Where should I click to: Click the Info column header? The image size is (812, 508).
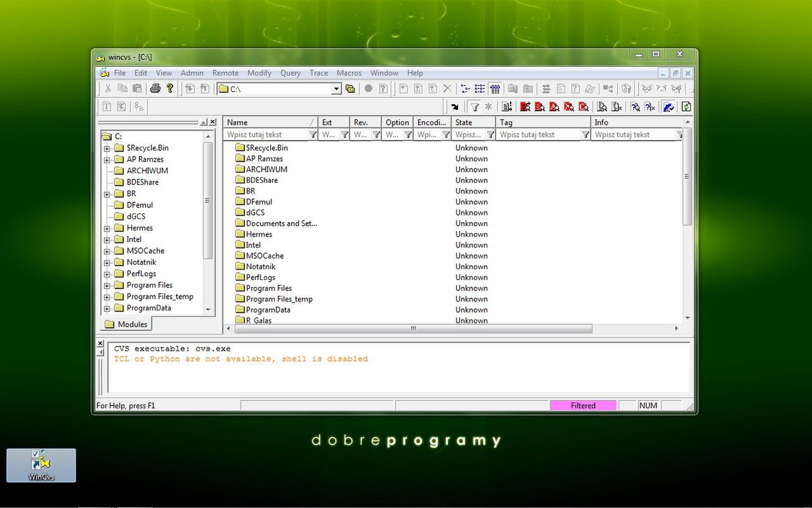coord(636,122)
